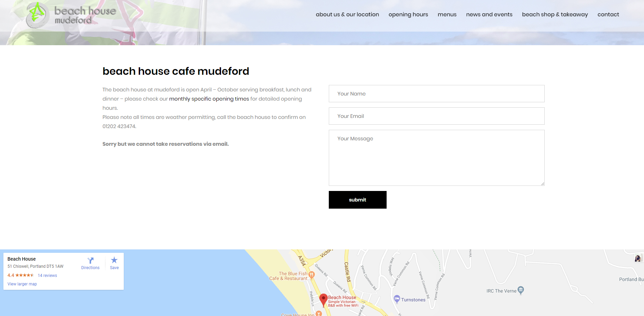The image size is (644, 316).
Task: Open the View larger map link
Action: pyautogui.click(x=22, y=284)
